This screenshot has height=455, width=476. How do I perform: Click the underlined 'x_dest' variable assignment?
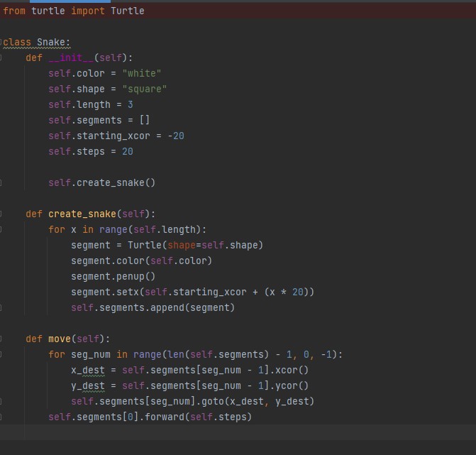click(88, 371)
